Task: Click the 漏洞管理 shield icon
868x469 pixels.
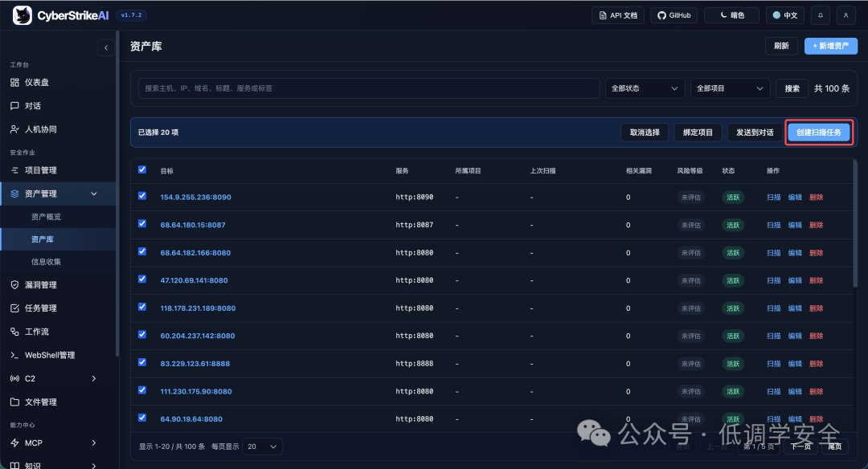Action: click(15, 285)
